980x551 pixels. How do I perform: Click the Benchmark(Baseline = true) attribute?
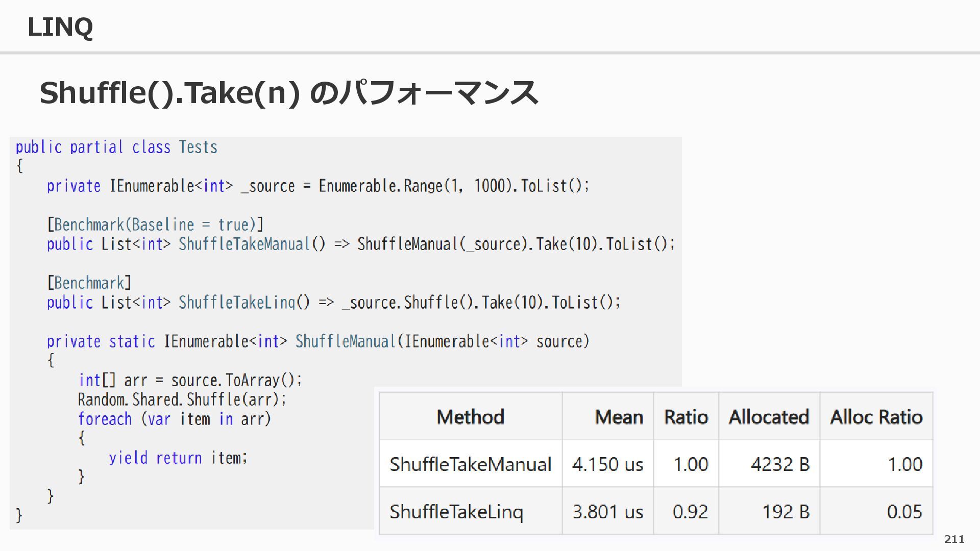(x=155, y=224)
